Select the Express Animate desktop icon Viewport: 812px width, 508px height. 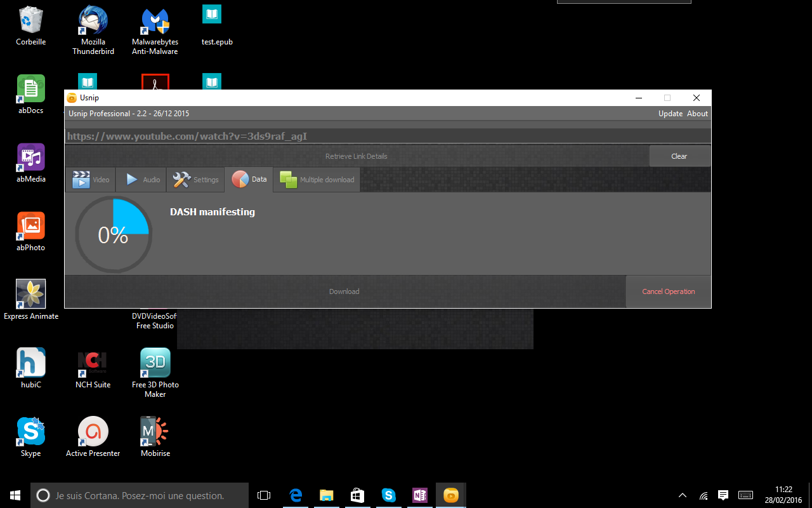(31, 300)
